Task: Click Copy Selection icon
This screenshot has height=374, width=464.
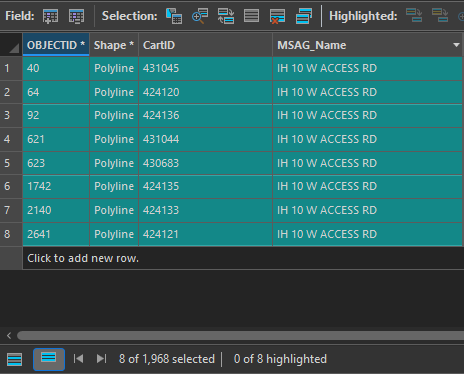Action: point(304,16)
